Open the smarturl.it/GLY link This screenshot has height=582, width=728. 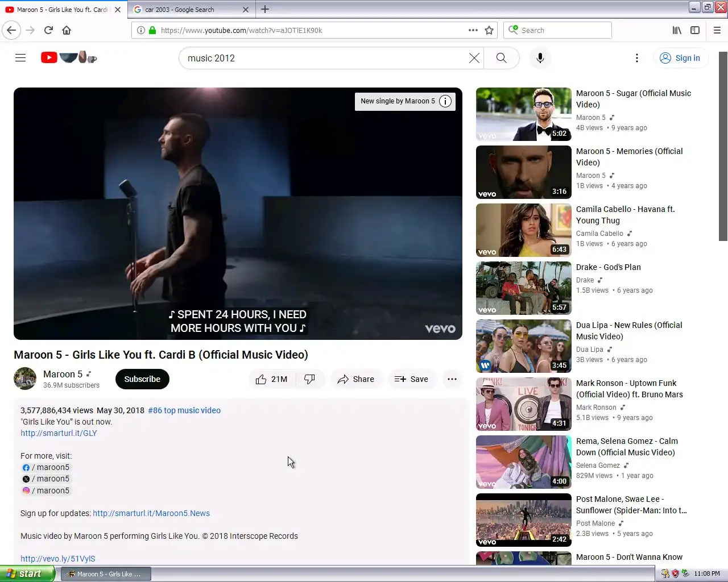pos(59,433)
